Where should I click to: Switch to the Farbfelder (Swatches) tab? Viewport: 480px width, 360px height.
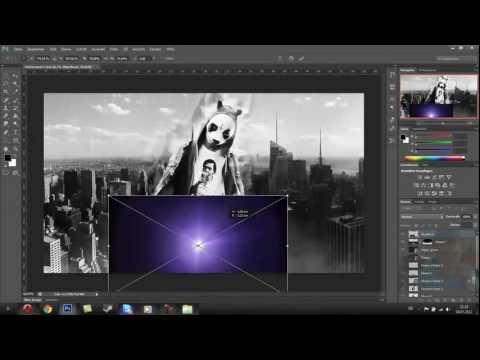coord(420,129)
